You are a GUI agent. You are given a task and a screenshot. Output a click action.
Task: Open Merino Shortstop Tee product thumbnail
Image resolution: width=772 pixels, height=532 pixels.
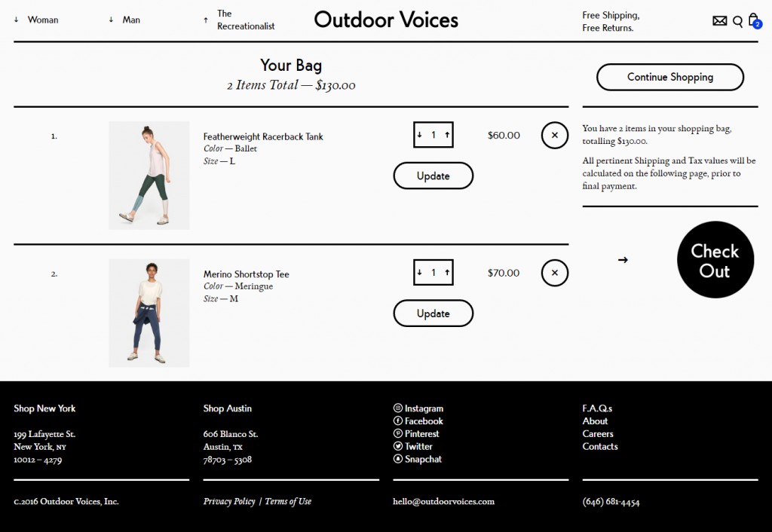(149, 313)
